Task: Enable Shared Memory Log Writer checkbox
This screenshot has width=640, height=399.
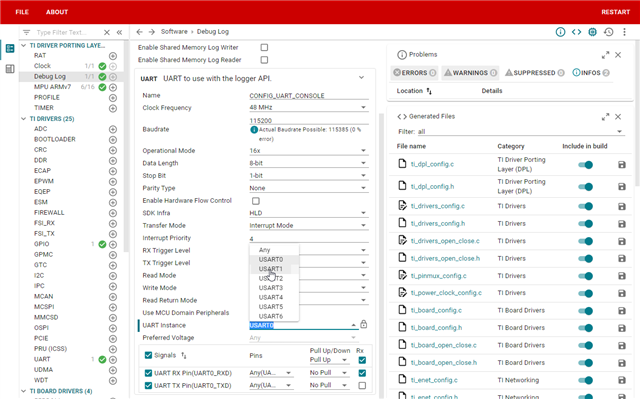Action: click(264, 47)
